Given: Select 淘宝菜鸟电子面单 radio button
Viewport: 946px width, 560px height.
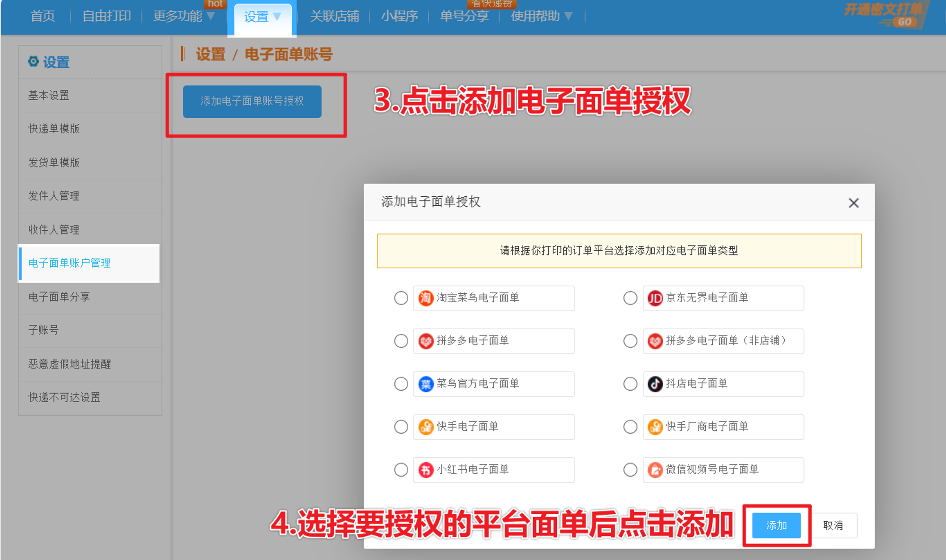Looking at the screenshot, I should click(x=401, y=298).
